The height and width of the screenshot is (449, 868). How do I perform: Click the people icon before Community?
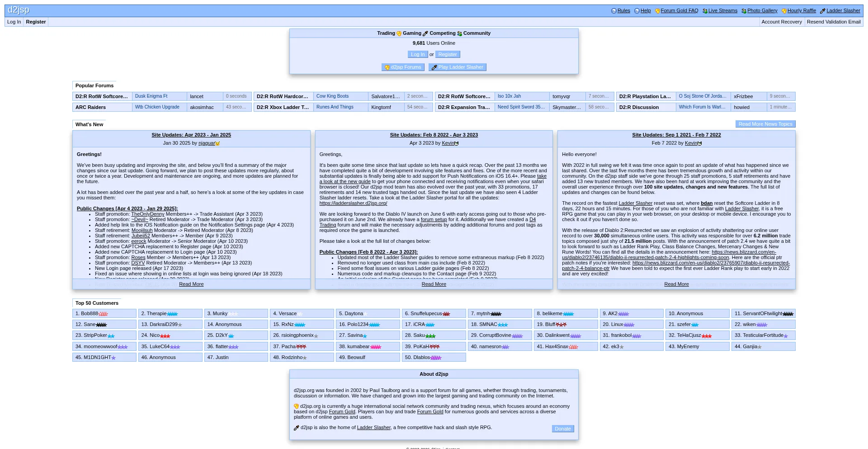459,33
